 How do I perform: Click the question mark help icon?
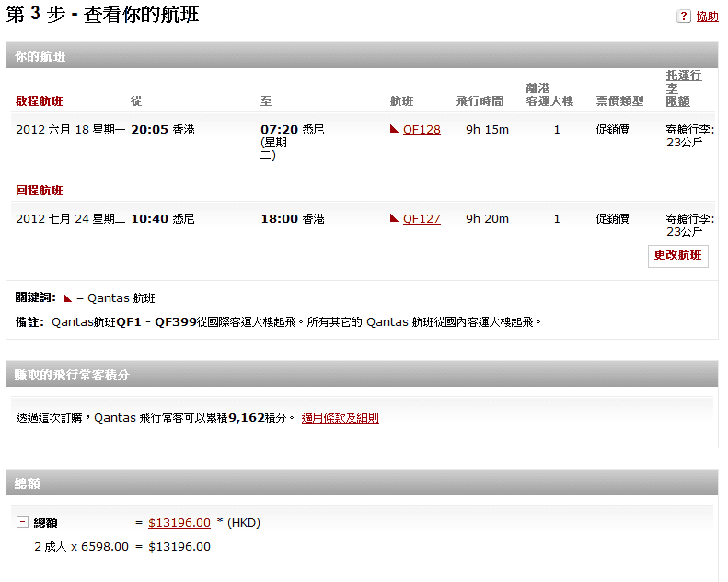684,17
